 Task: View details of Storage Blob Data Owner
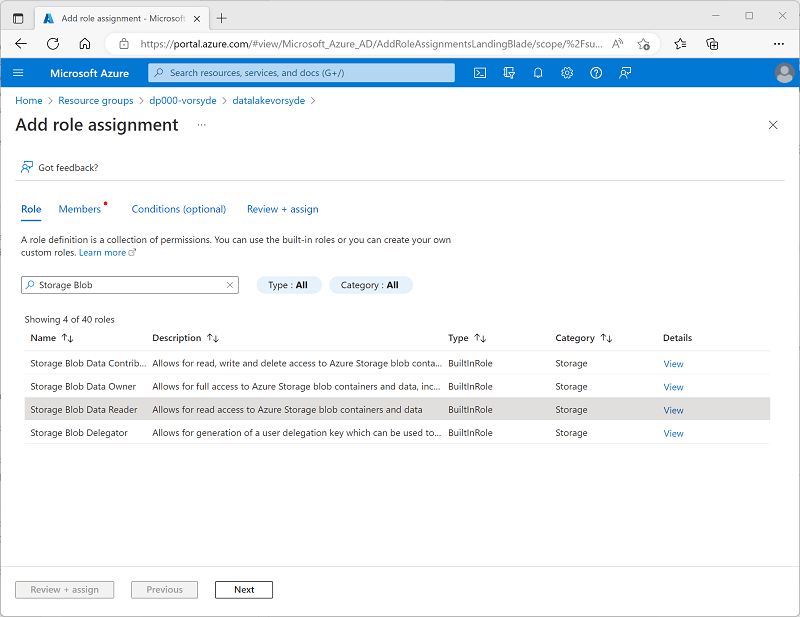coord(673,387)
